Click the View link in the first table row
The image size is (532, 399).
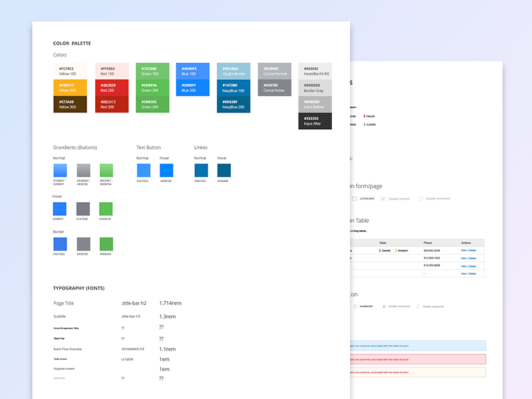(462, 250)
